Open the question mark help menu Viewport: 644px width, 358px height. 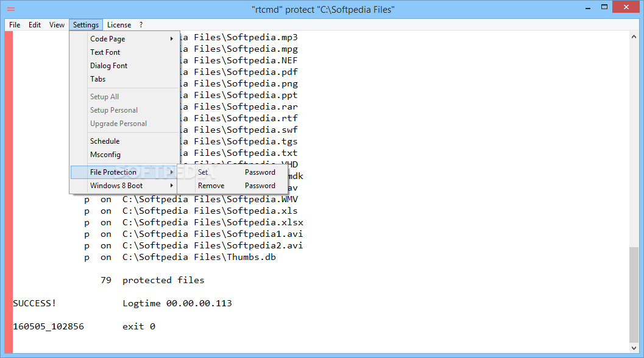point(141,24)
